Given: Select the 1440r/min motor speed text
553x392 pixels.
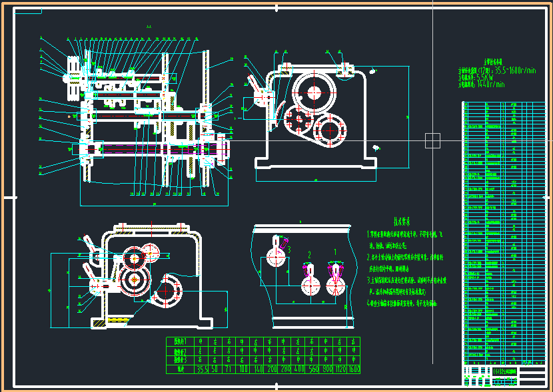Looking at the screenshot, I should click(x=490, y=84).
